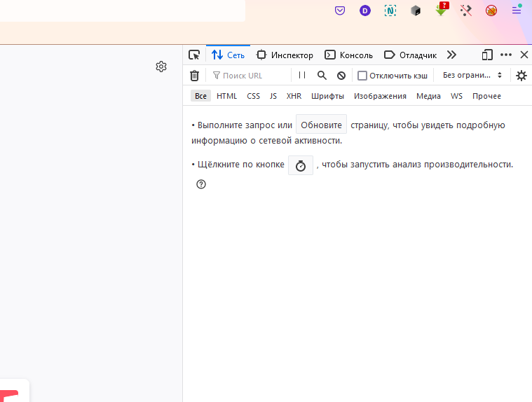This screenshot has width=532, height=402.
Task: Start performance analysis stopwatch button
Action: [301, 165]
